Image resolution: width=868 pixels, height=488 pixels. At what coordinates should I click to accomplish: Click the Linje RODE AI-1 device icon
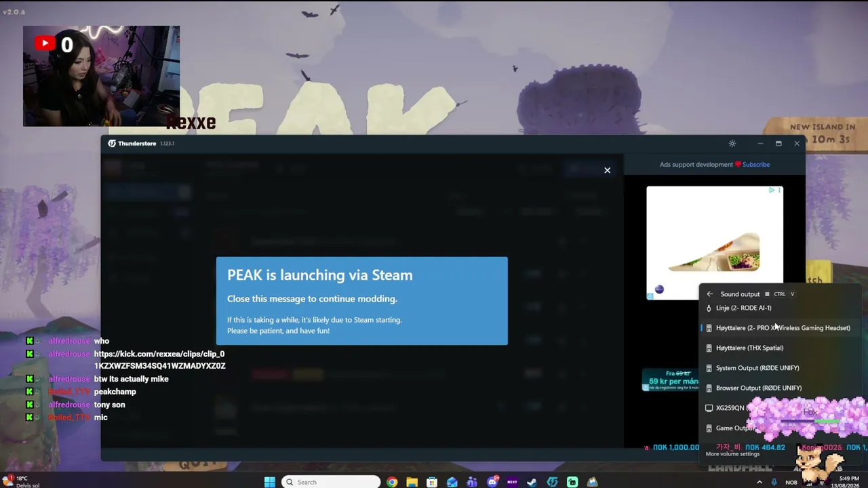click(709, 308)
